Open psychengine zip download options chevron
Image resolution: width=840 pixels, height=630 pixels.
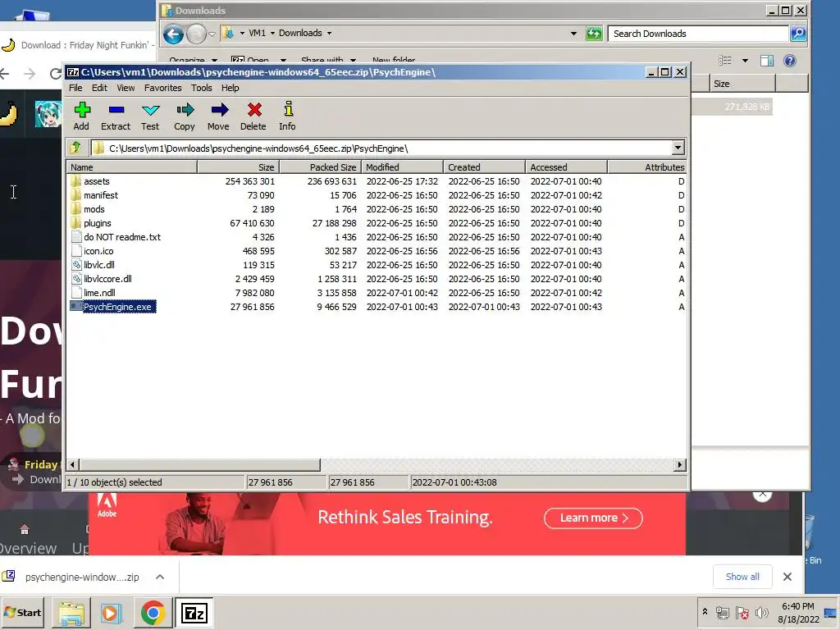pyautogui.click(x=160, y=577)
